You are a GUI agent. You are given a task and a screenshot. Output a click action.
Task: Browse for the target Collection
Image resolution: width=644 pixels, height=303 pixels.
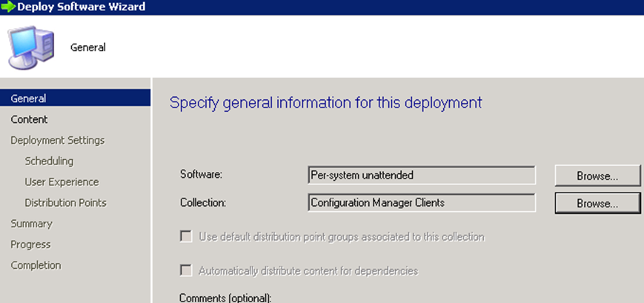coord(597,203)
